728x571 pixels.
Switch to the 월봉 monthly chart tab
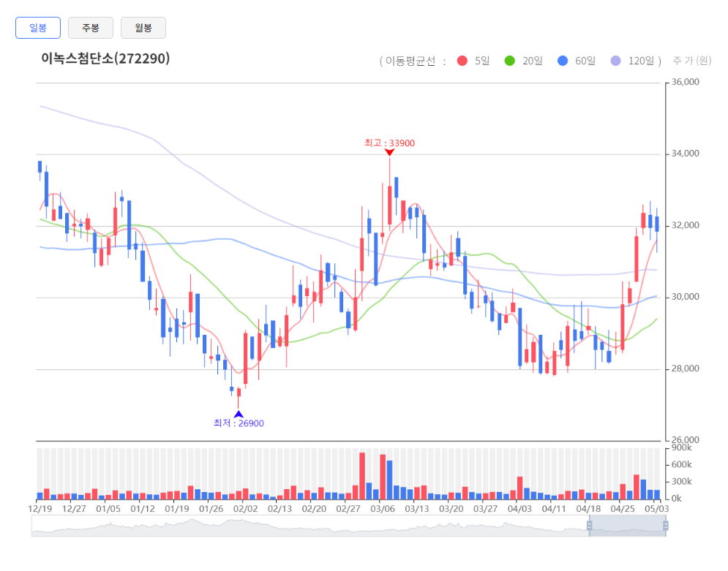pos(143,28)
